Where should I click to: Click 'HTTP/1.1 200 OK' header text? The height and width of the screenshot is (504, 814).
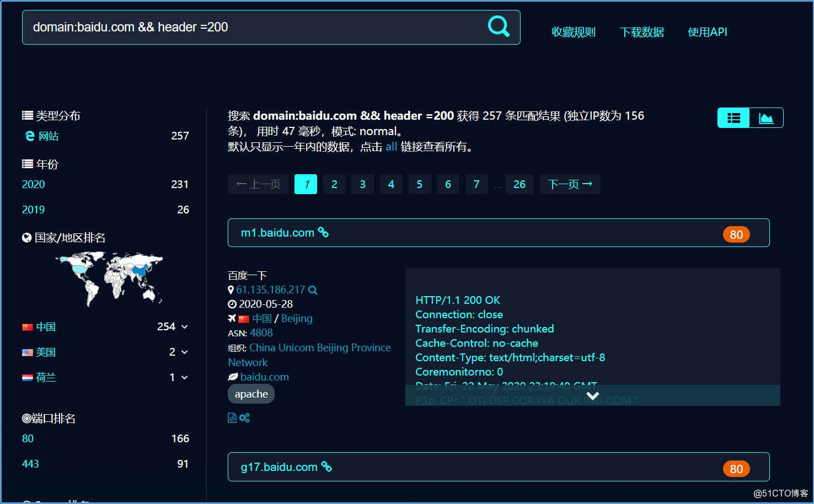(458, 300)
